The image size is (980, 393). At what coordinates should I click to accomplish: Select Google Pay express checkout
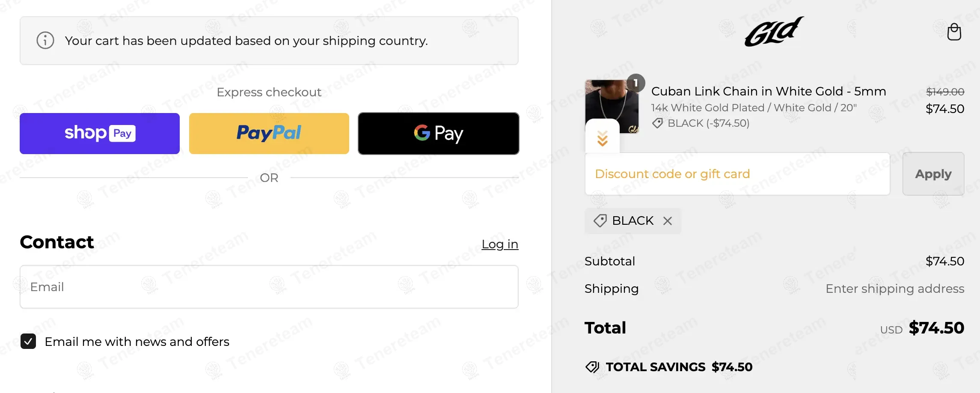pyautogui.click(x=439, y=134)
